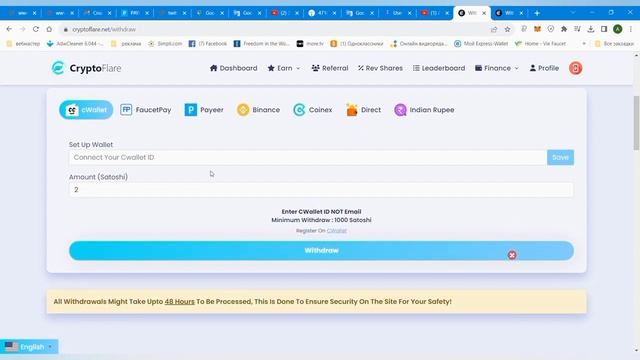Expand the Finance dropdown
Screen dimensions: 640x360
(497, 68)
